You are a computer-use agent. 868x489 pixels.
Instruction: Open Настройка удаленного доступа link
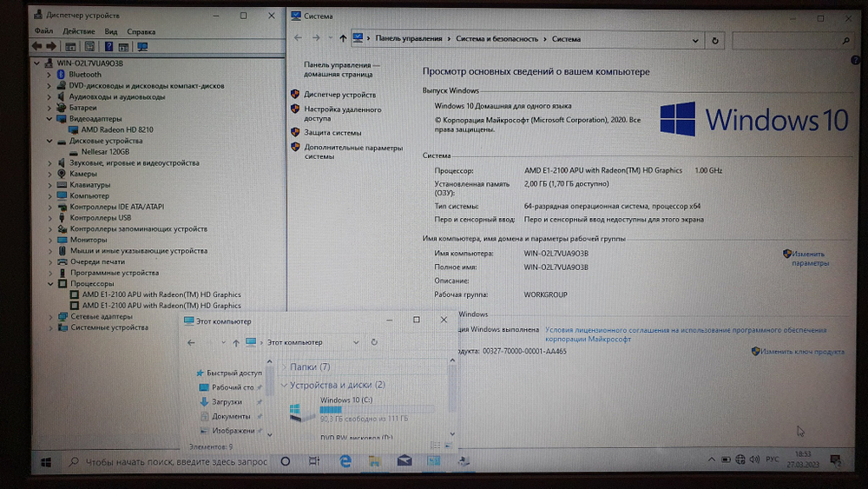point(342,114)
